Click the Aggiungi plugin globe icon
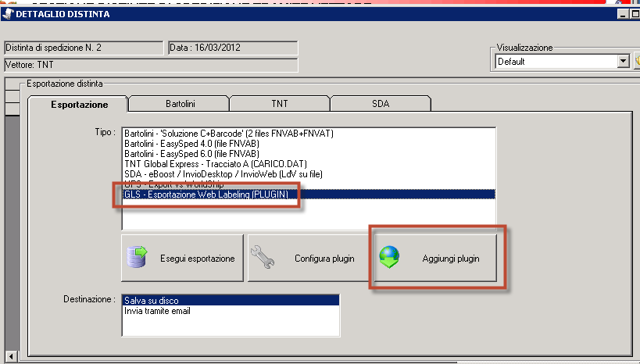 389,257
